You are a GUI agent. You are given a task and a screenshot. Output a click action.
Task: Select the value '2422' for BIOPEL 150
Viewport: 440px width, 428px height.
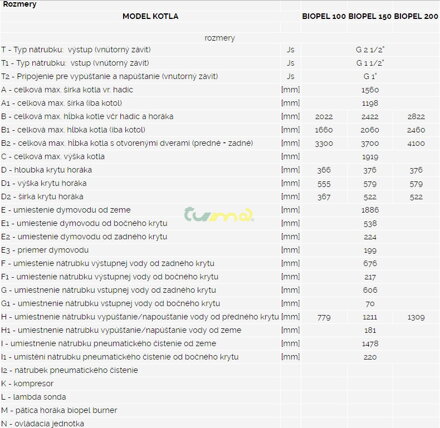[370, 117]
